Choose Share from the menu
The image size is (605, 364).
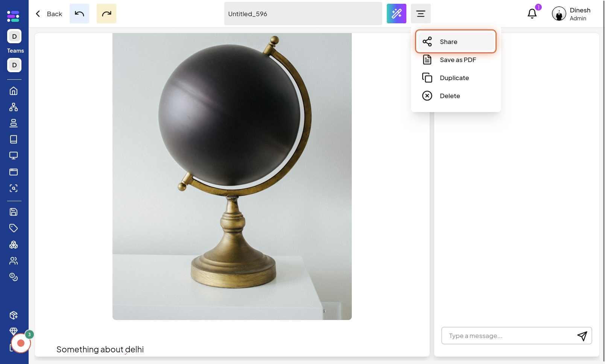(456, 42)
